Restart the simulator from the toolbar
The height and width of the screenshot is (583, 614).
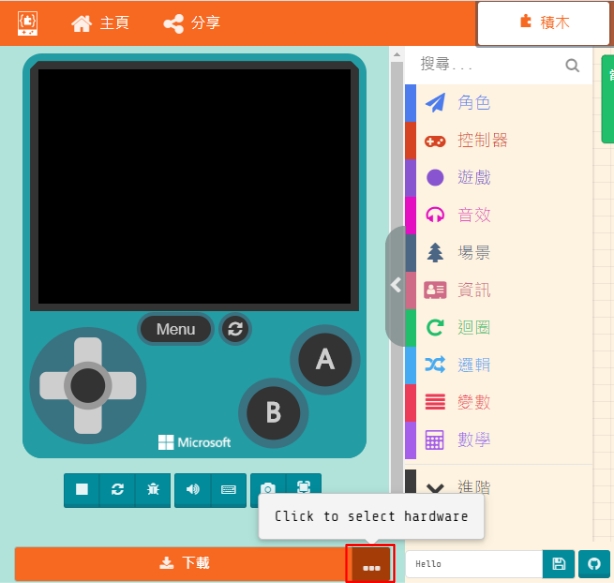(x=117, y=489)
